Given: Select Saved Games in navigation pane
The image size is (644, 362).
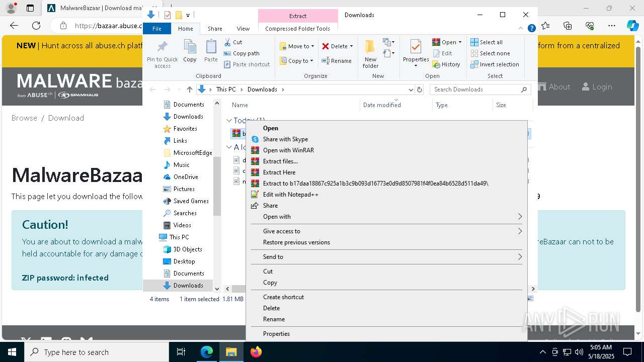Looking at the screenshot, I should [x=191, y=201].
